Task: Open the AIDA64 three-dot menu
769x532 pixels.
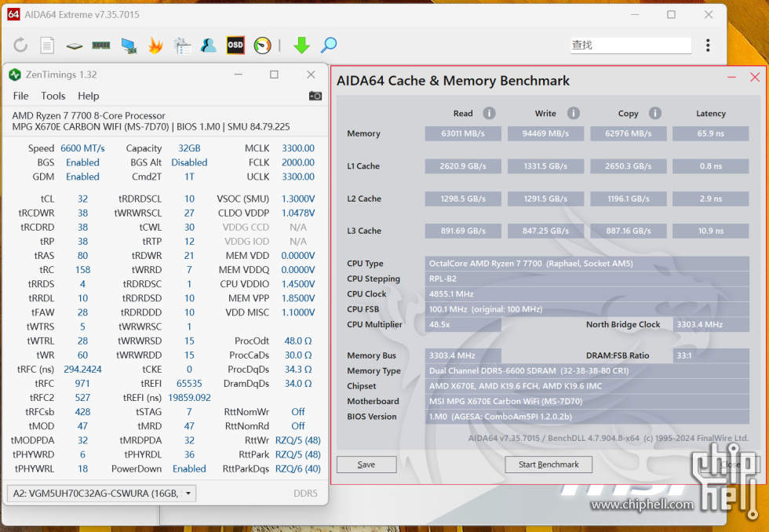Action: pyautogui.click(x=708, y=45)
